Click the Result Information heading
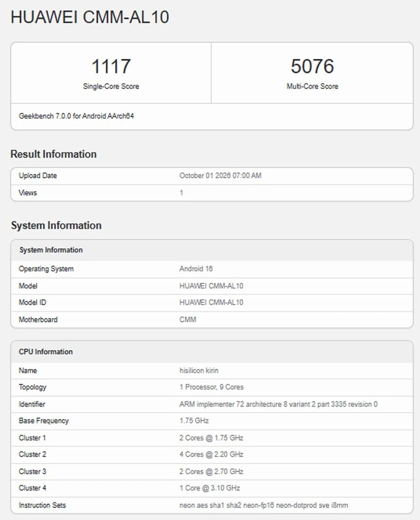The width and height of the screenshot is (420, 520). coord(53,154)
